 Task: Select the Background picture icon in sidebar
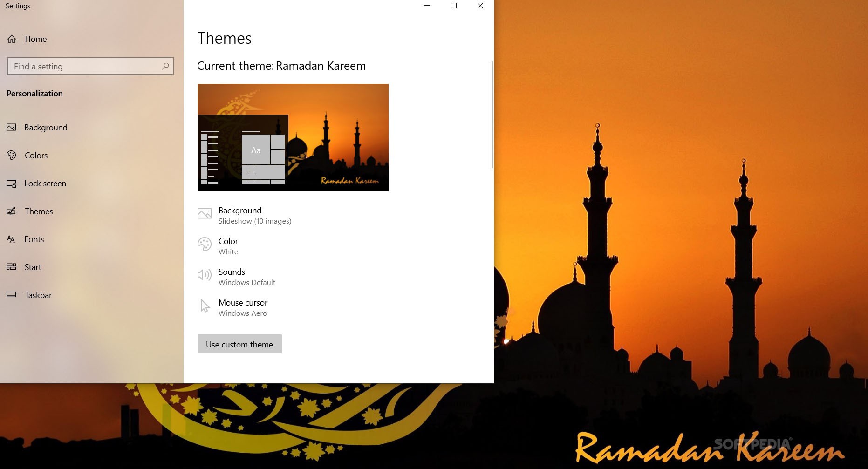point(12,127)
